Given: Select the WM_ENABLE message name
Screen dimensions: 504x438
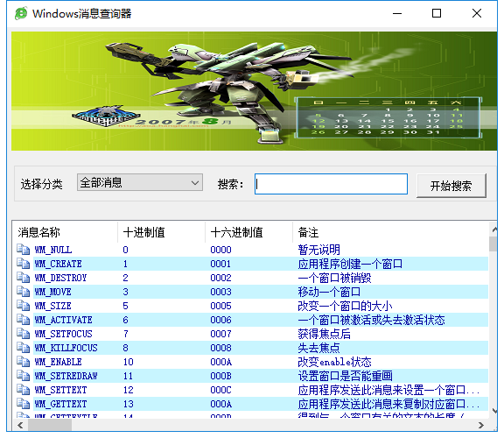Looking at the screenshot, I should pyautogui.click(x=58, y=362).
